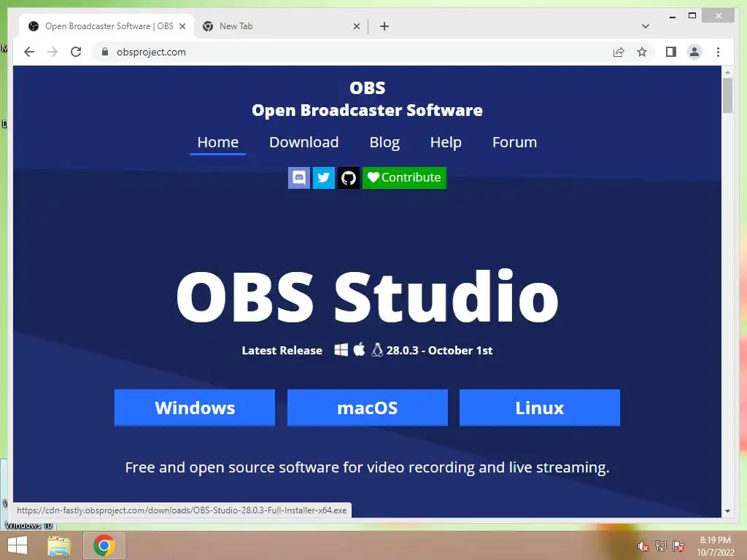Click the lock site information icon
The width and height of the screenshot is (747, 560).
[x=105, y=52]
